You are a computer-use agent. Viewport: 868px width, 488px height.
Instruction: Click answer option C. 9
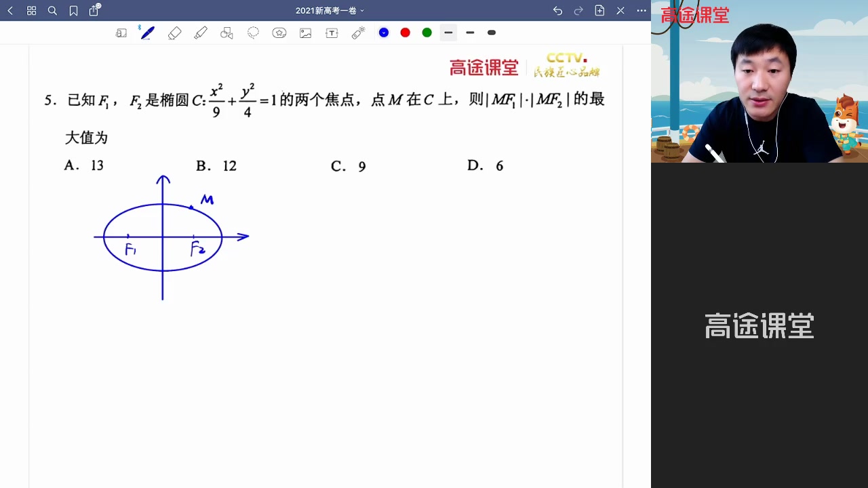point(349,167)
